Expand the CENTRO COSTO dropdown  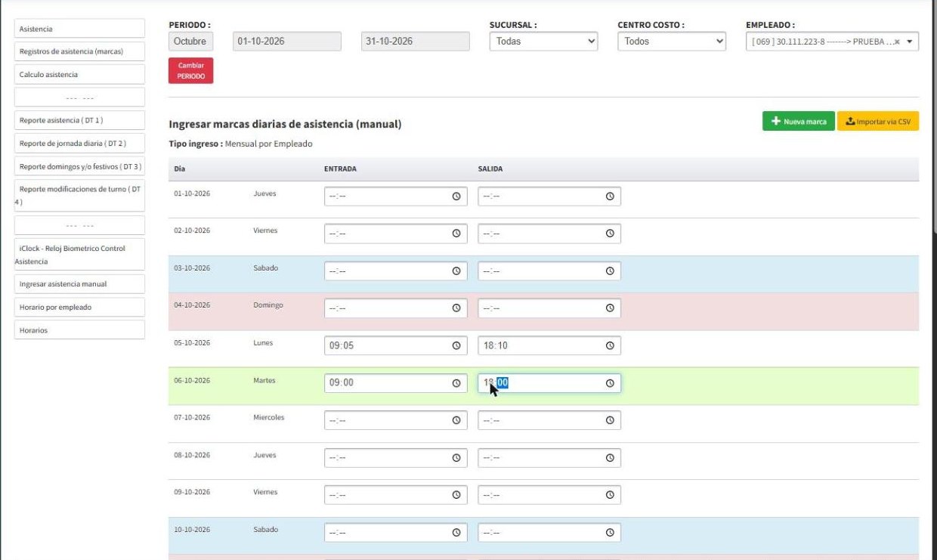(x=672, y=42)
